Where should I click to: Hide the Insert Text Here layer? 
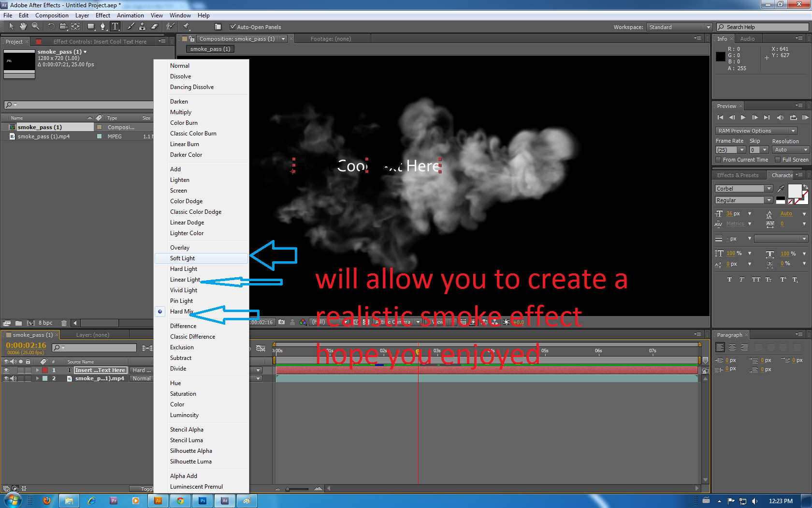6,370
